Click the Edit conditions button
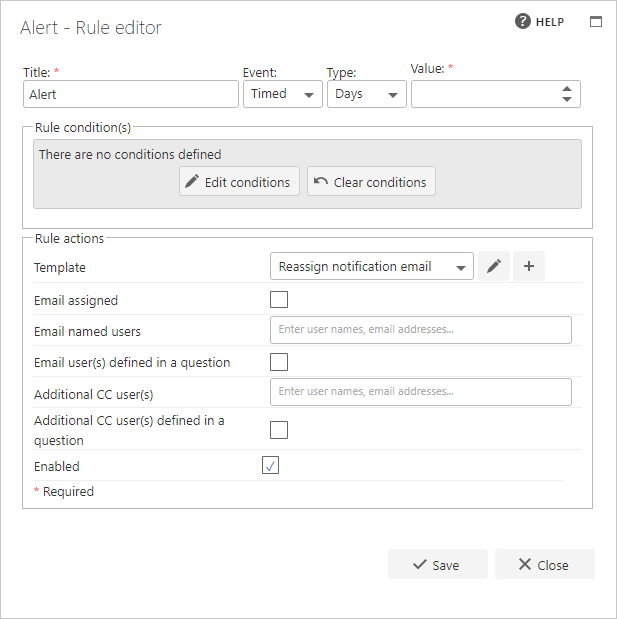617x619 pixels. 239,181
